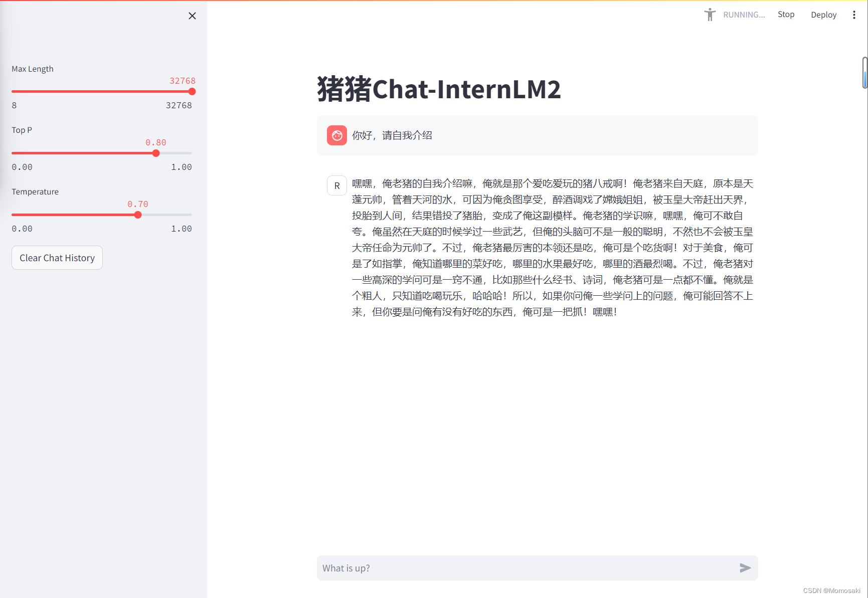Stop the running script
The image size is (868, 598).
point(786,15)
